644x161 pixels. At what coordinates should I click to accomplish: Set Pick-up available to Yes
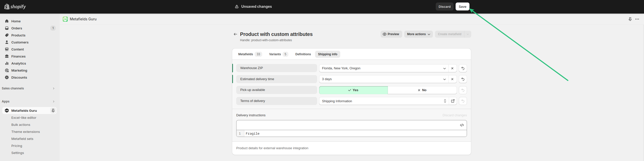(x=353, y=90)
